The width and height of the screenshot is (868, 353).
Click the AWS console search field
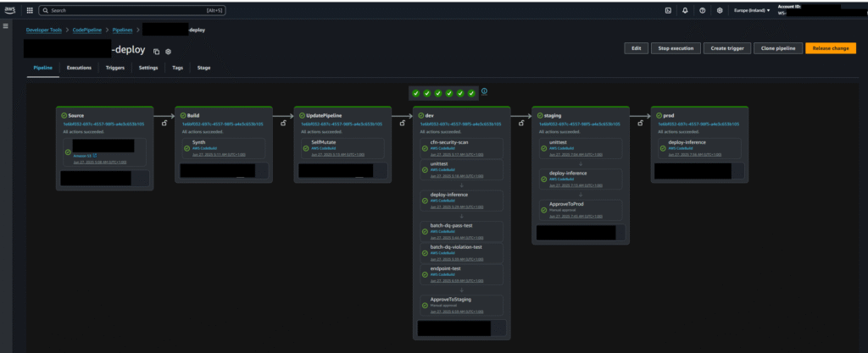click(x=127, y=10)
